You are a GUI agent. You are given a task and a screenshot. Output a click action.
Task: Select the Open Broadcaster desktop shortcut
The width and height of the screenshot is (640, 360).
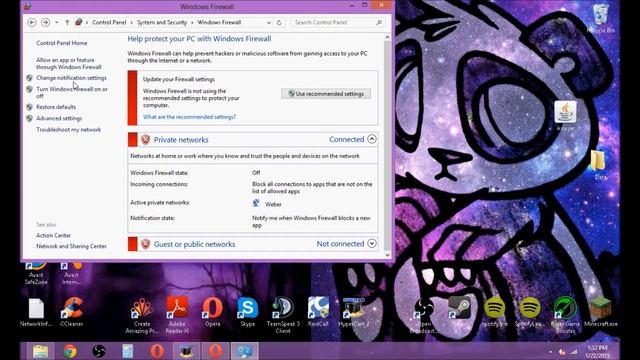tap(424, 316)
